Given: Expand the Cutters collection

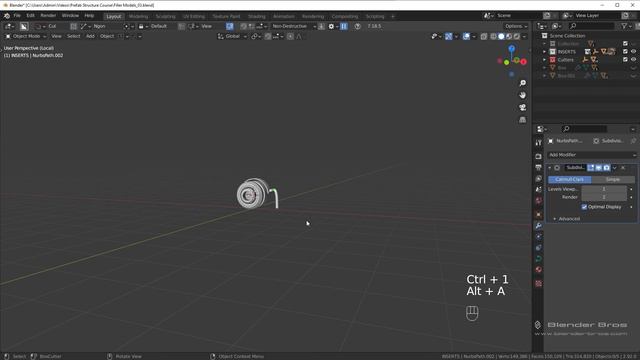Looking at the screenshot, I should pos(544,60).
